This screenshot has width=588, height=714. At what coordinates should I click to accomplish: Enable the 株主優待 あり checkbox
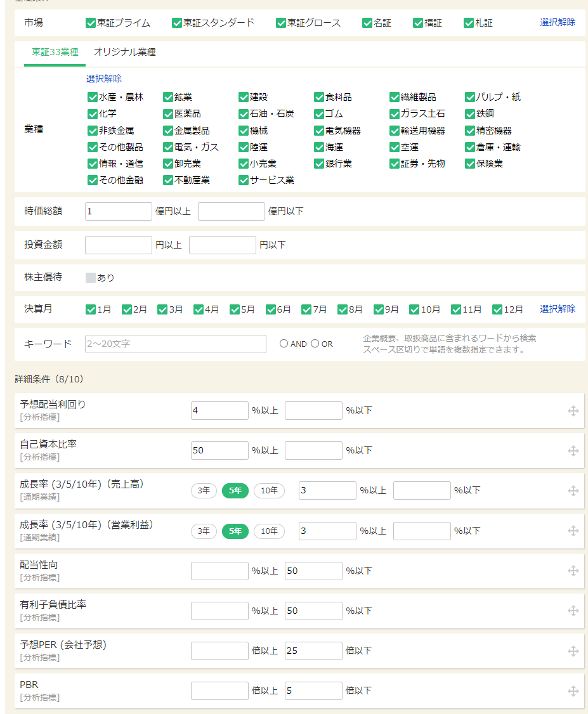click(x=91, y=278)
